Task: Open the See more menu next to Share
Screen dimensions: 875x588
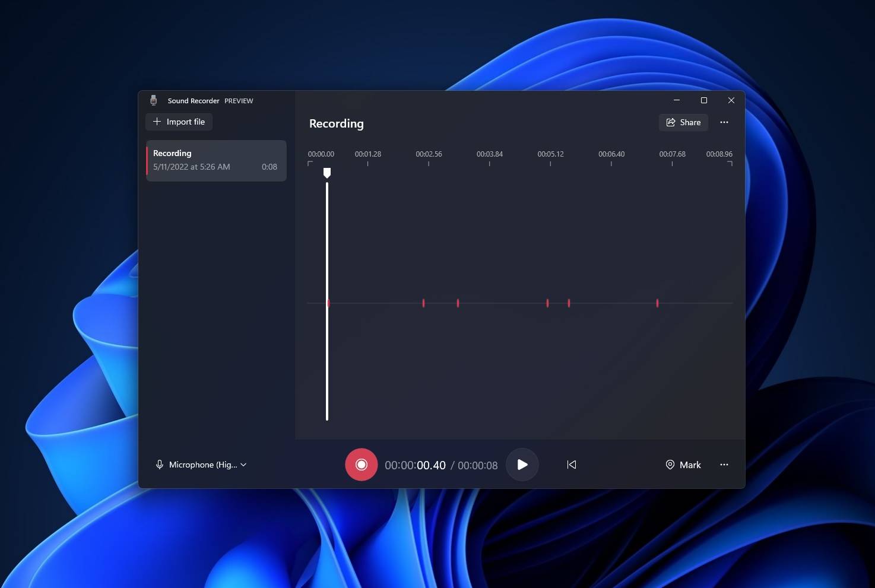Action: [x=724, y=122]
